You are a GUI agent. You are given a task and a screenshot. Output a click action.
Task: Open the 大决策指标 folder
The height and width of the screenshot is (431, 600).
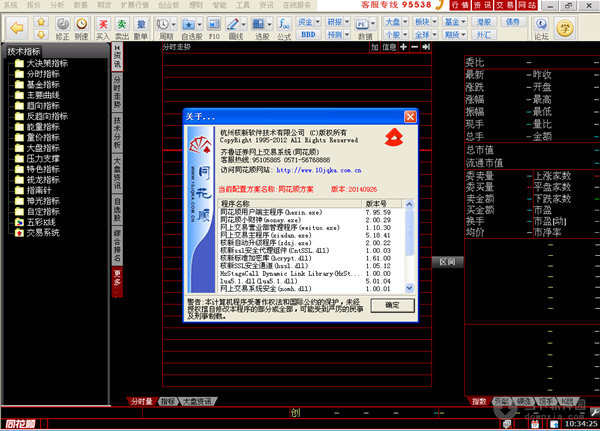[x=41, y=63]
